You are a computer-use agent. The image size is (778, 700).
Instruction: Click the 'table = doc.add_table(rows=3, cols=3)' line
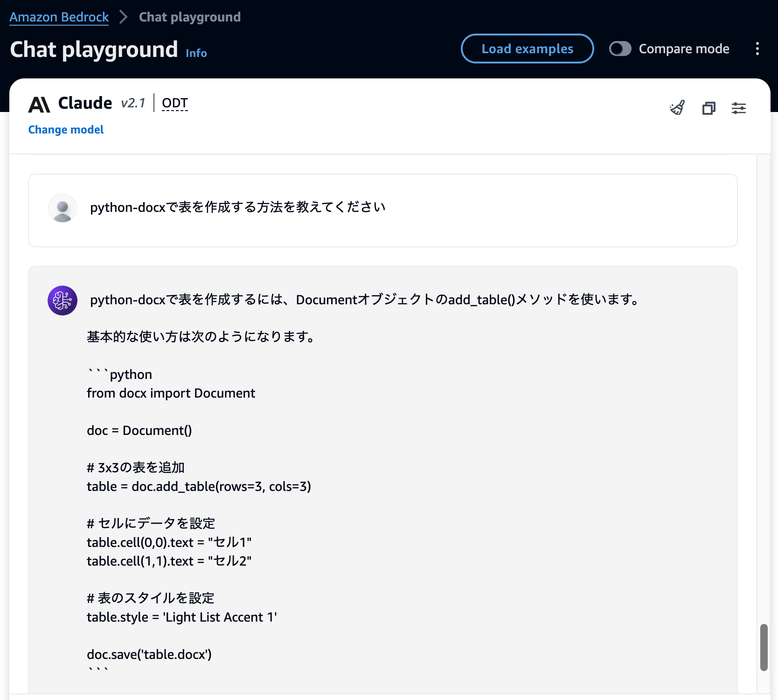coord(199,486)
